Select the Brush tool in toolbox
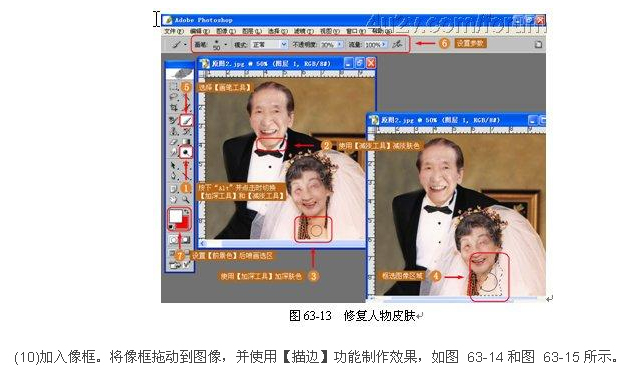Image resolution: width=635 pixels, height=376 pixels. pos(186,120)
